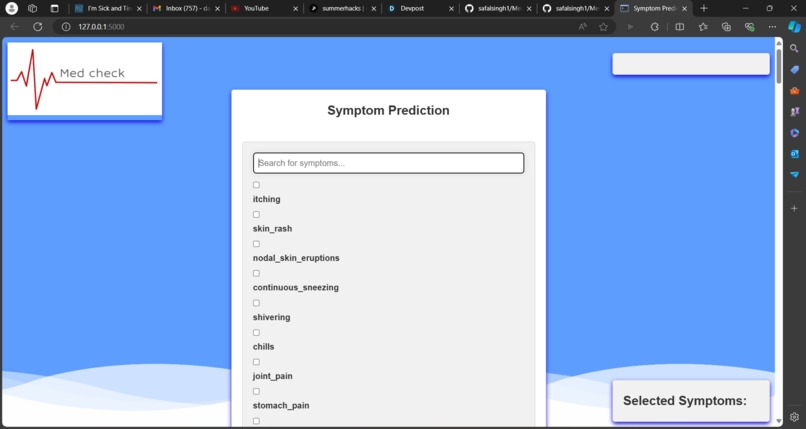This screenshot has height=429, width=806.
Task: Reload the page with the refresh icon
Action: point(38,27)
